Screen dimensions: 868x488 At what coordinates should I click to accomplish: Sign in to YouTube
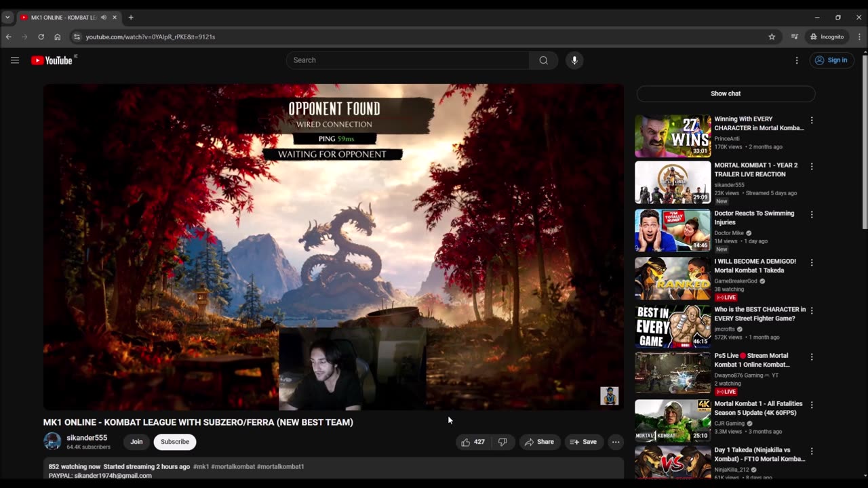[x=831, y=60]
